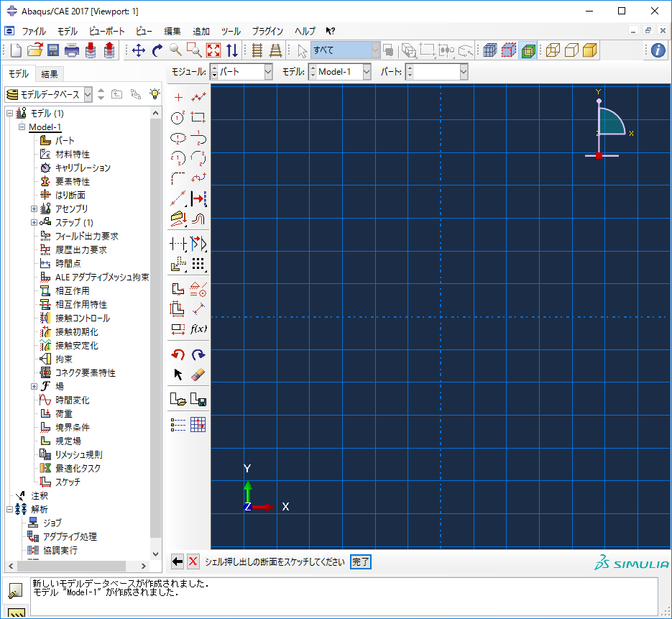Open the ビューポート menu
Screen dimensions: 672x619
[x=107, y=32]
